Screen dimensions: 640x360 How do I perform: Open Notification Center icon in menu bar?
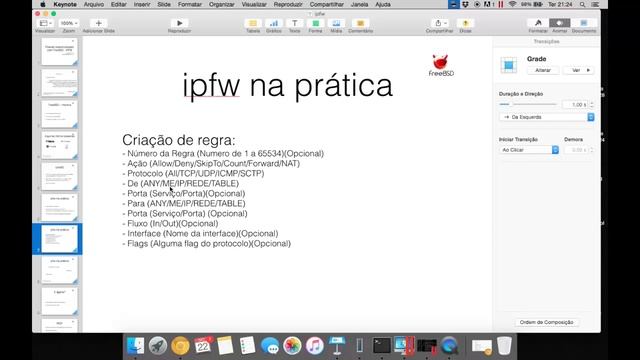(x=595, y=4)
